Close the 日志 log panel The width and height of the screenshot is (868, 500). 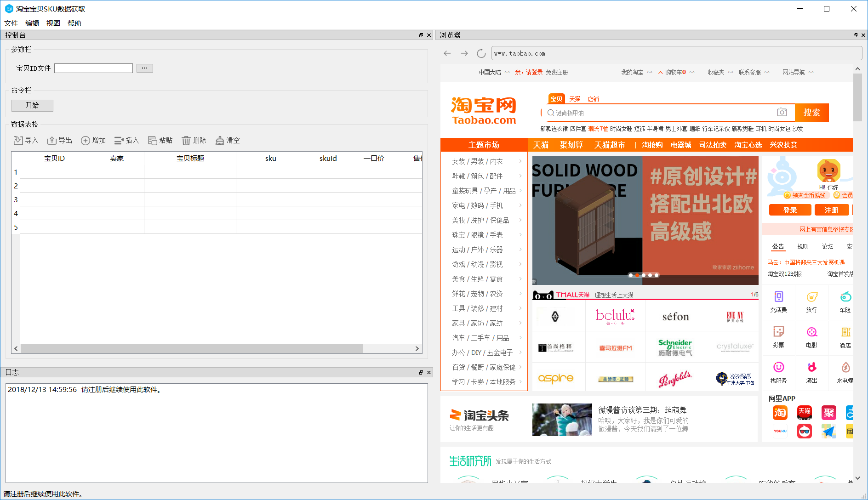(x=429, y=372)
